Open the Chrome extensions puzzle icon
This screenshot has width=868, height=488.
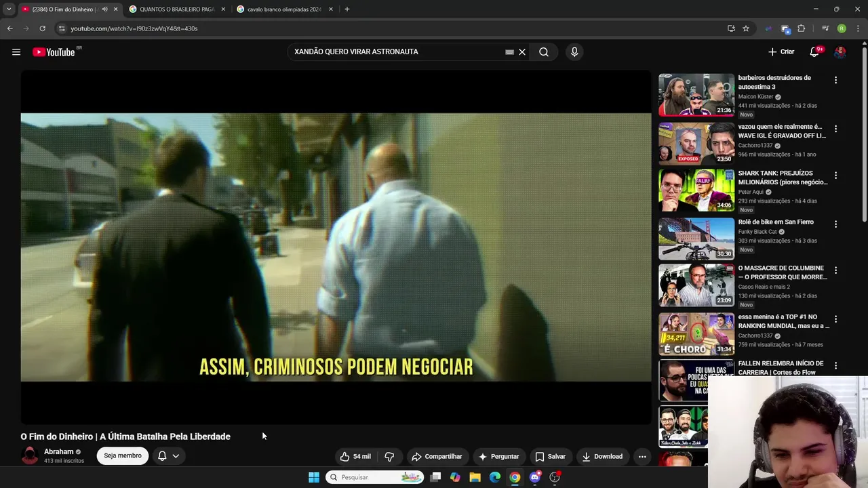pos(802,28)
